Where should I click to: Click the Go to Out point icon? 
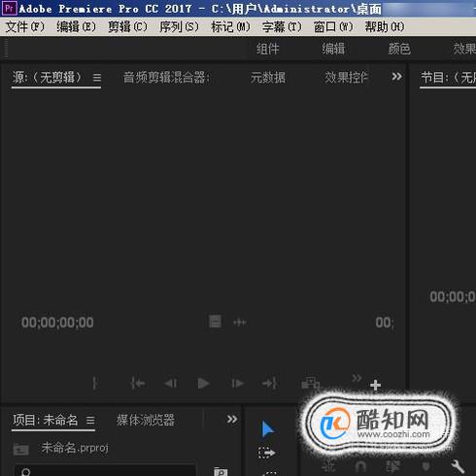pyautogui.click(x=270, y=384)
